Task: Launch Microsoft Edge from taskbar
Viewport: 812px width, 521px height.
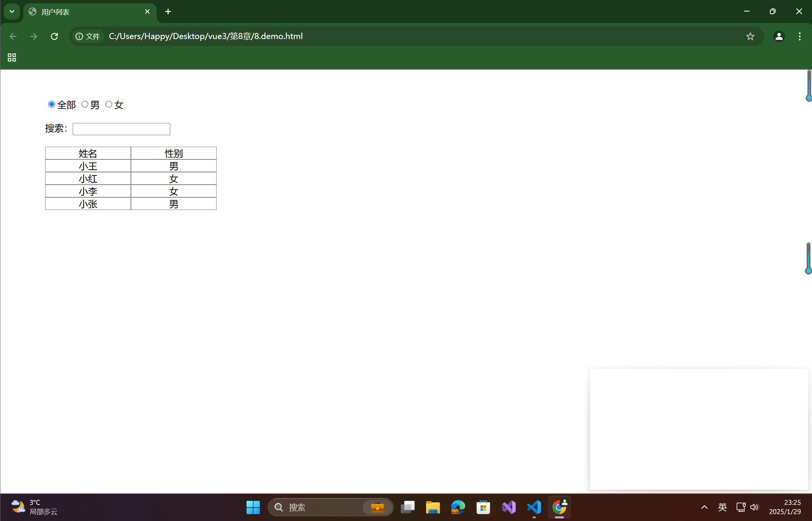Action: (458, 507)
